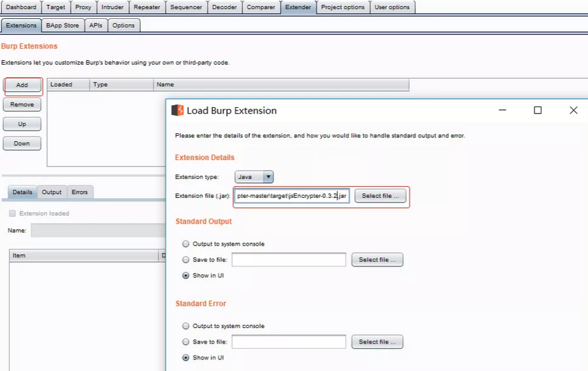The image size is (588, 371).
Task: Go to the Intruder tab
Action: (x=112, y=7)
